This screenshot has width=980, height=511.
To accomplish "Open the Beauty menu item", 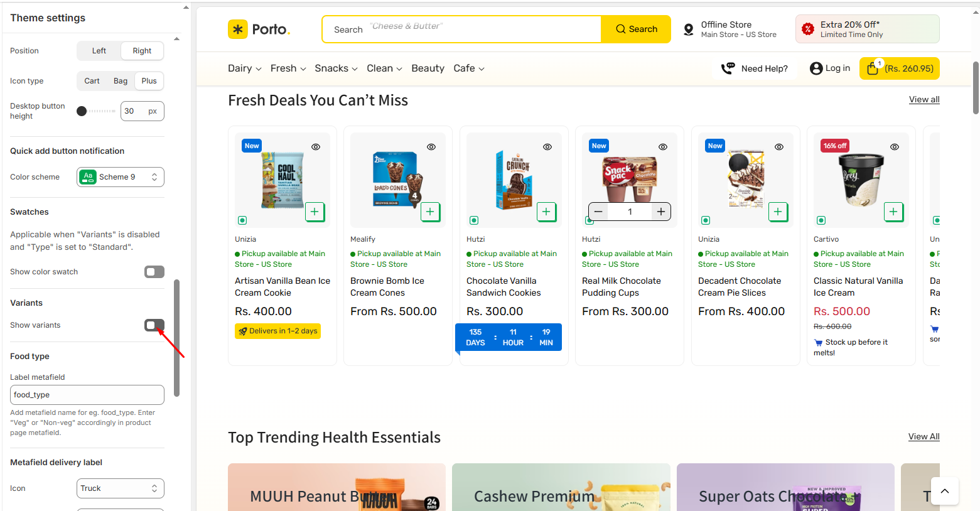I will [x=428, y=68].
